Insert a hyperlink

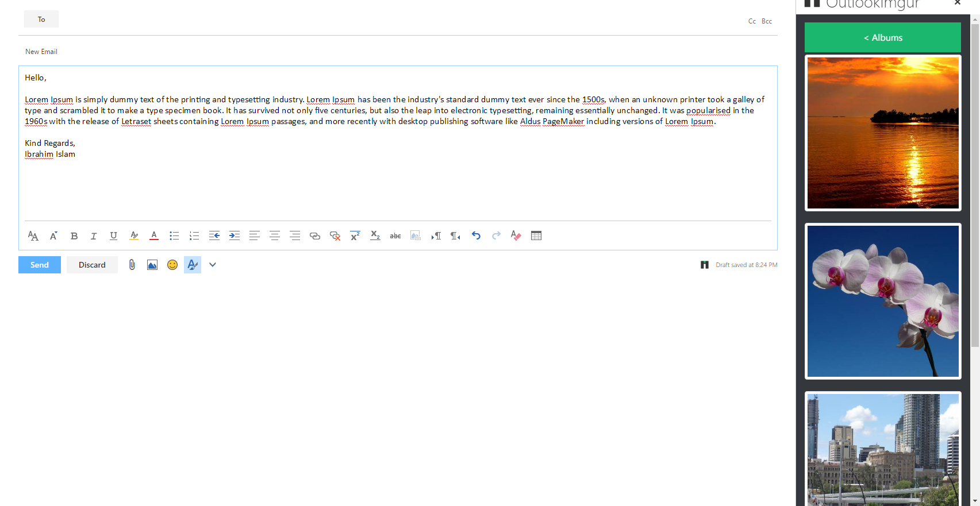315,235
